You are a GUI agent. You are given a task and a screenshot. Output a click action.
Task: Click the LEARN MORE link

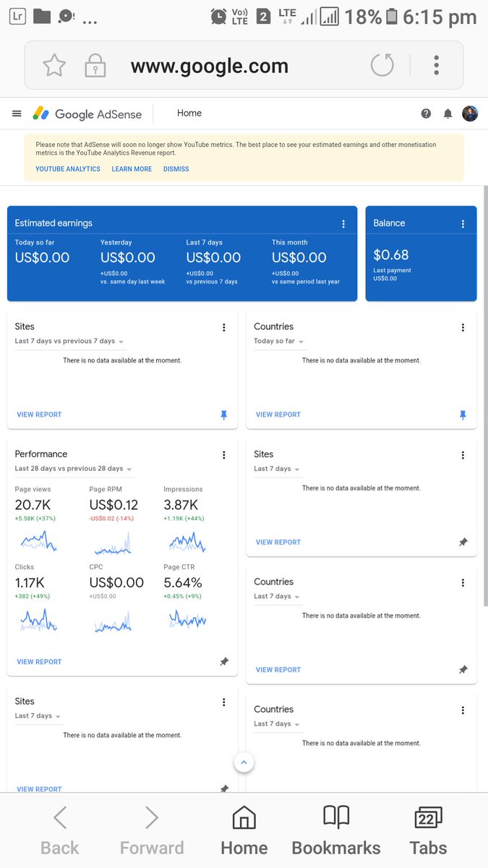click(x=132, y=169)
